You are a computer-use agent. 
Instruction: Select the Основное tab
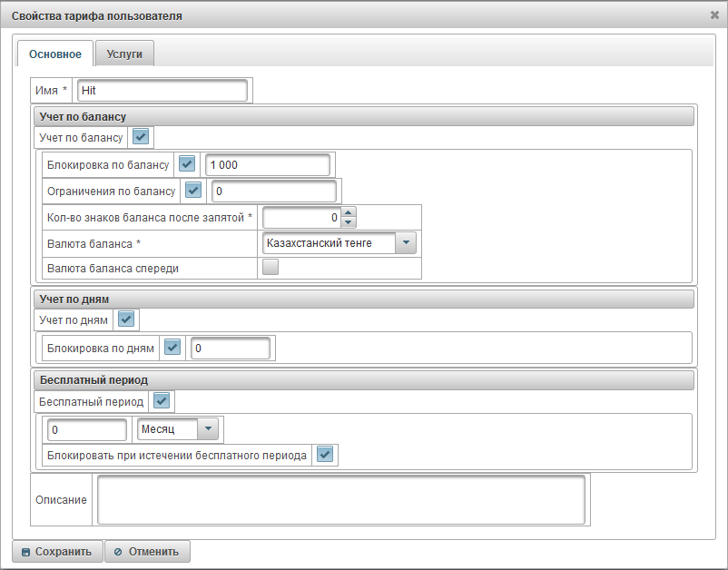tap(55, 54)
